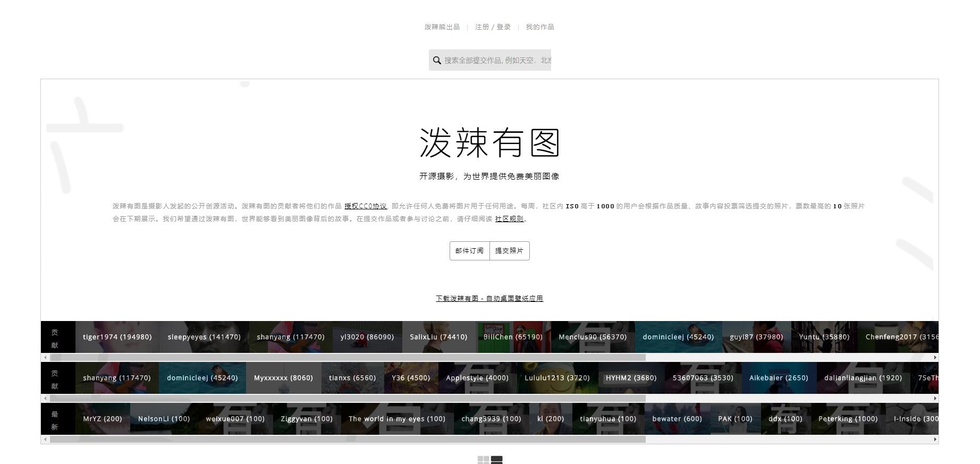Click the newest row scrollbar thumb
This screenshot has height=464, width=980.
click(x=348, y=440)
